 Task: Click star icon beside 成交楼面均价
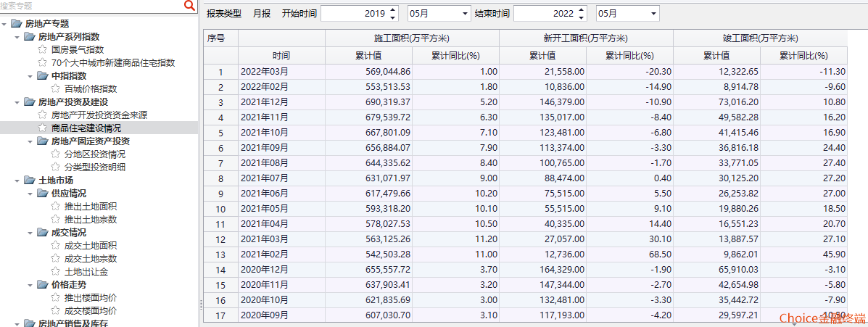56,311
